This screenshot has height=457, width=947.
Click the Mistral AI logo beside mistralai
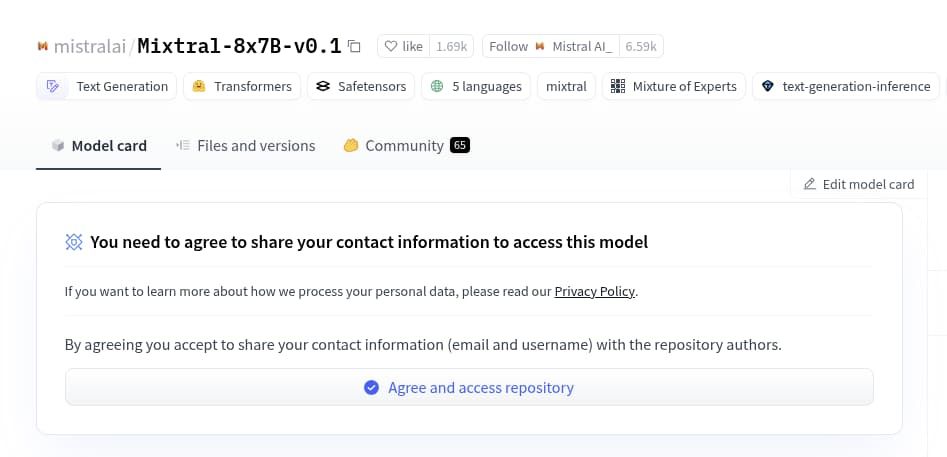click(42, 46)
